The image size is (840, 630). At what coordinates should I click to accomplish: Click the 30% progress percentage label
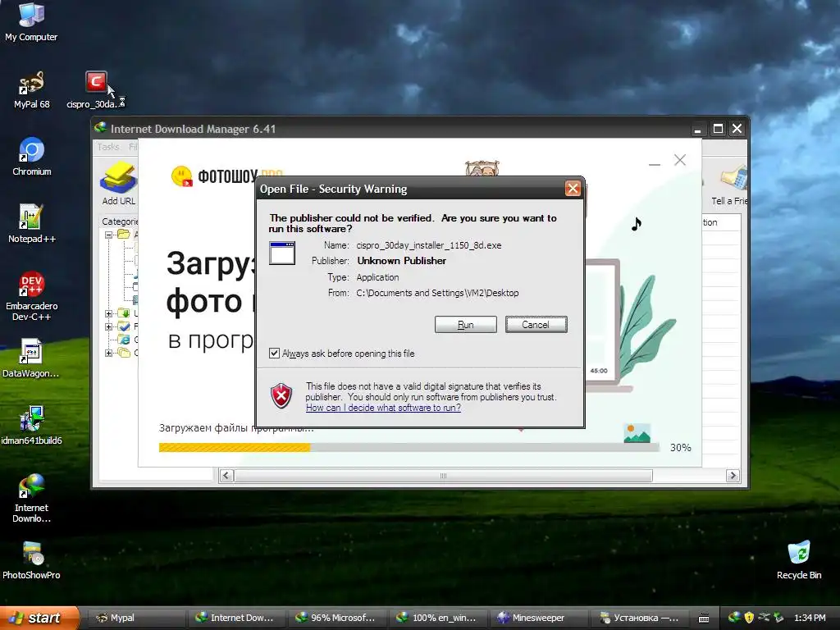(x=680, y=448)
